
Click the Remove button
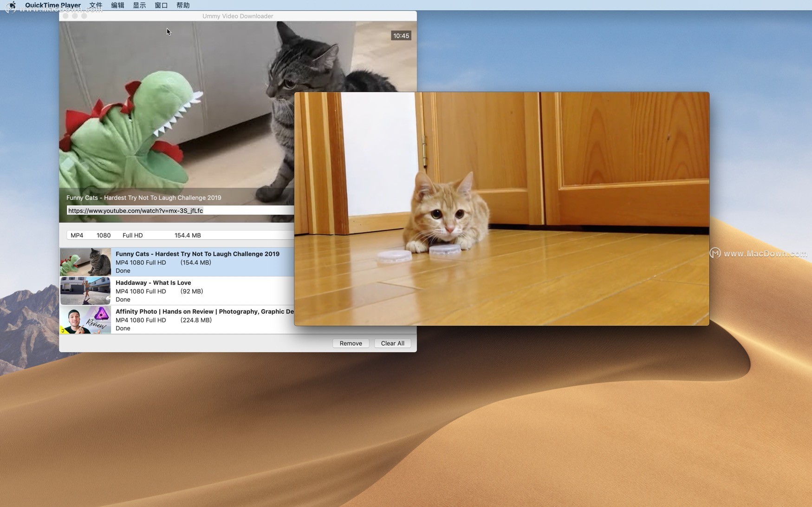[x=351, y=343]
